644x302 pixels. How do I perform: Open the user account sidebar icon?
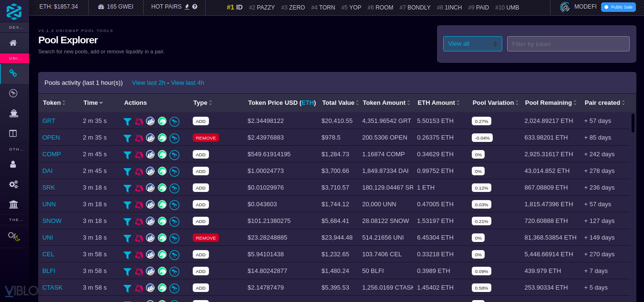13,164
